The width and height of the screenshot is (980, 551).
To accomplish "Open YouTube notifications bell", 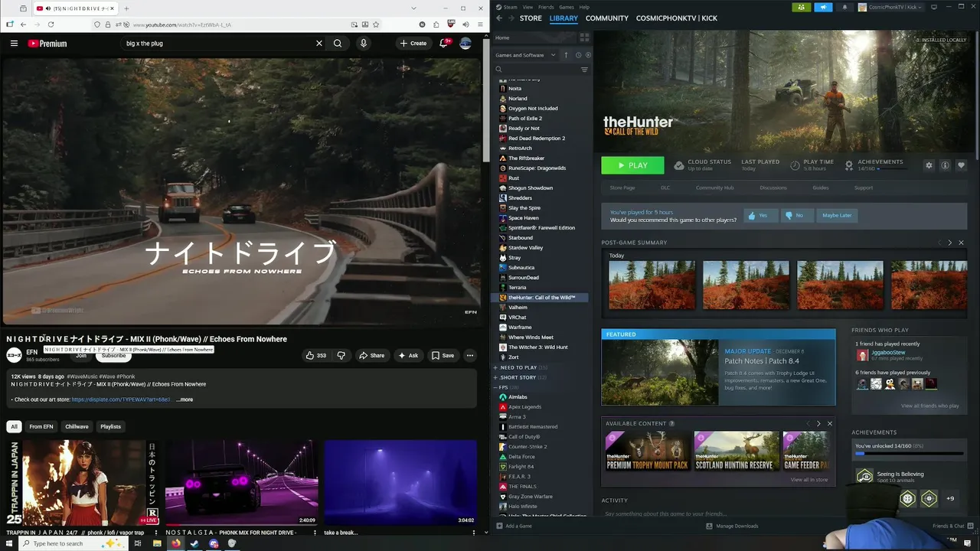I will (x=443, y=44).
